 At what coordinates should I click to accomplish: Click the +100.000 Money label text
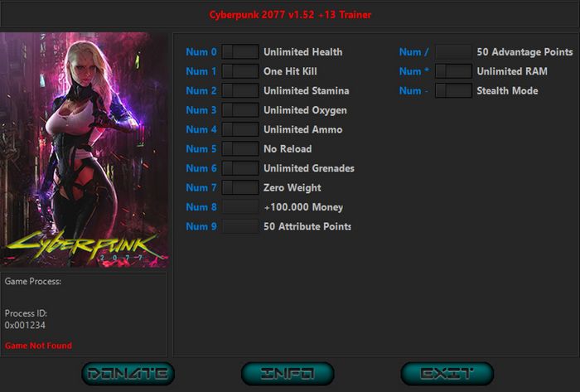point(303,207)
